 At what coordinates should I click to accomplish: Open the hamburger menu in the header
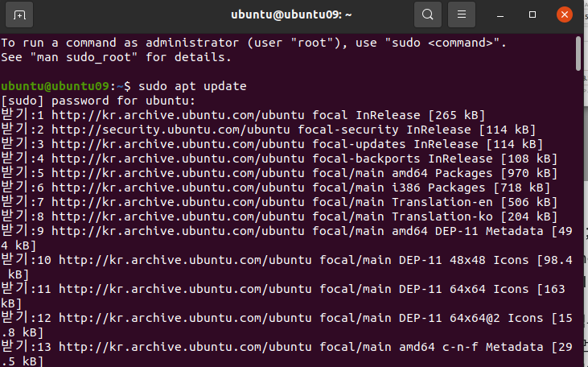tap(461, 14)
